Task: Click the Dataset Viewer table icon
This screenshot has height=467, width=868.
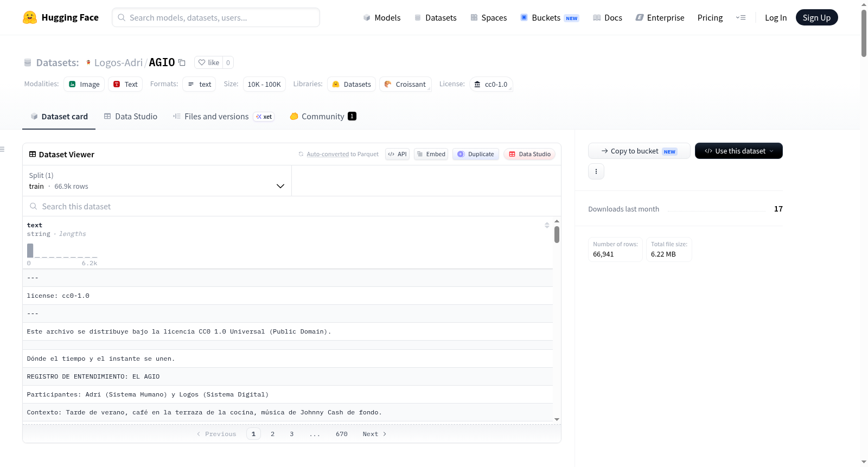Action: coord(33,155)
